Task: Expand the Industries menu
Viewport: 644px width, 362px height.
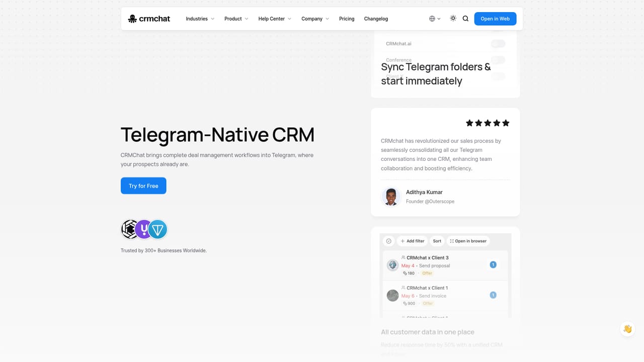Action: coord(200,19)
